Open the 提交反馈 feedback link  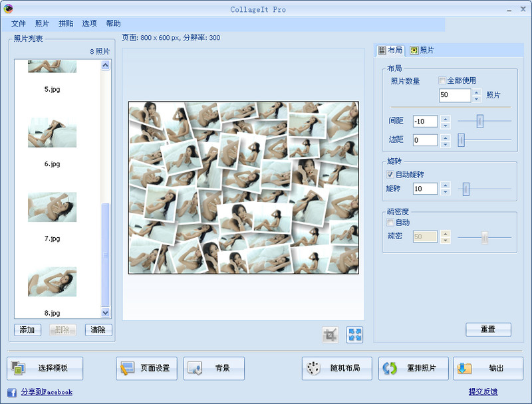click(483, 392)
